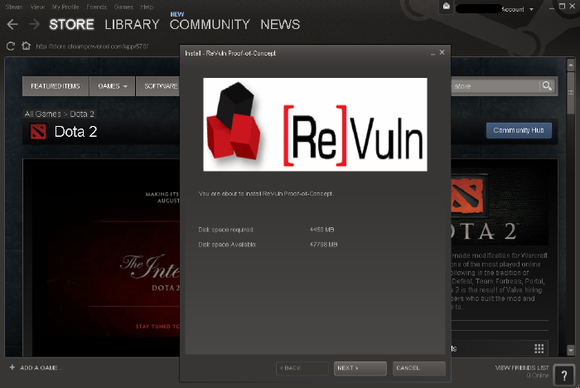580x388 pixels.
Task: Switch to the Library tab
Action: (132, 24)
